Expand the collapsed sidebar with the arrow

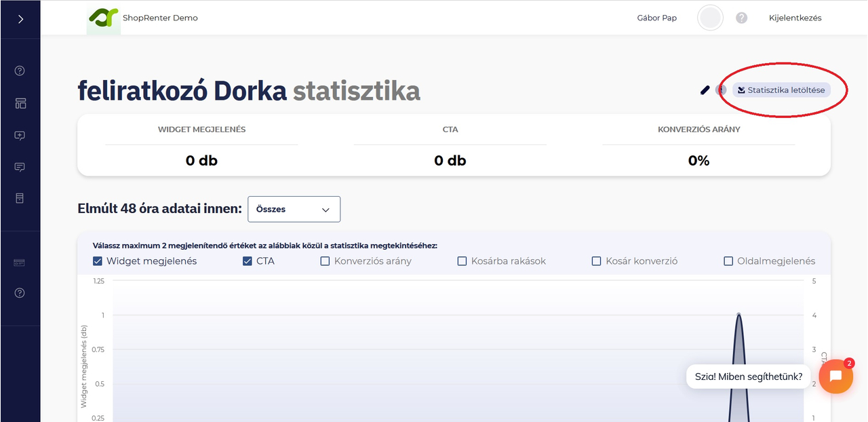coord(20,19)
